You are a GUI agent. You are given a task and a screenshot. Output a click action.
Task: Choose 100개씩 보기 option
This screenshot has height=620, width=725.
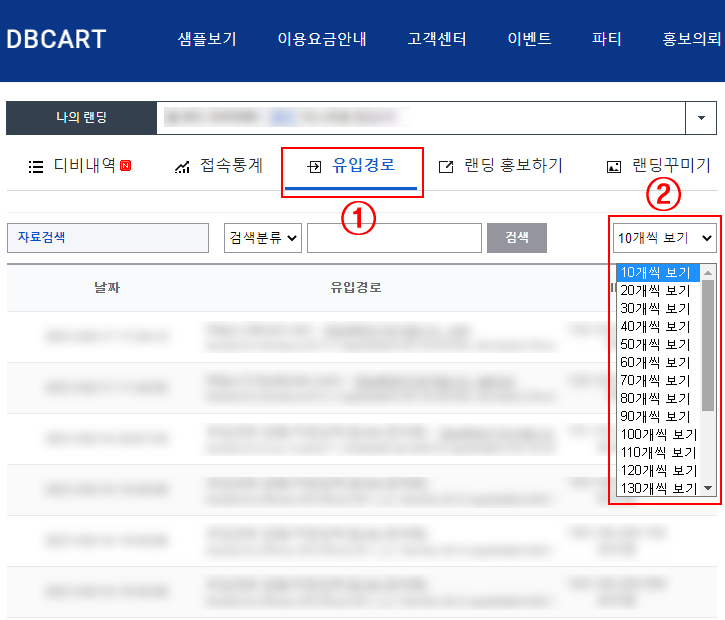(x=658, y=434)
